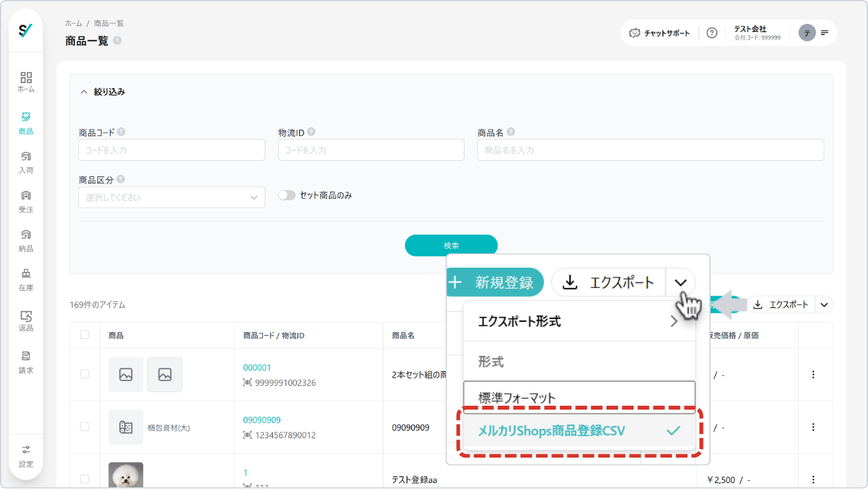Toggle the セット商品のみ switch
Screen dimensions: 868x490
[287, 195]
